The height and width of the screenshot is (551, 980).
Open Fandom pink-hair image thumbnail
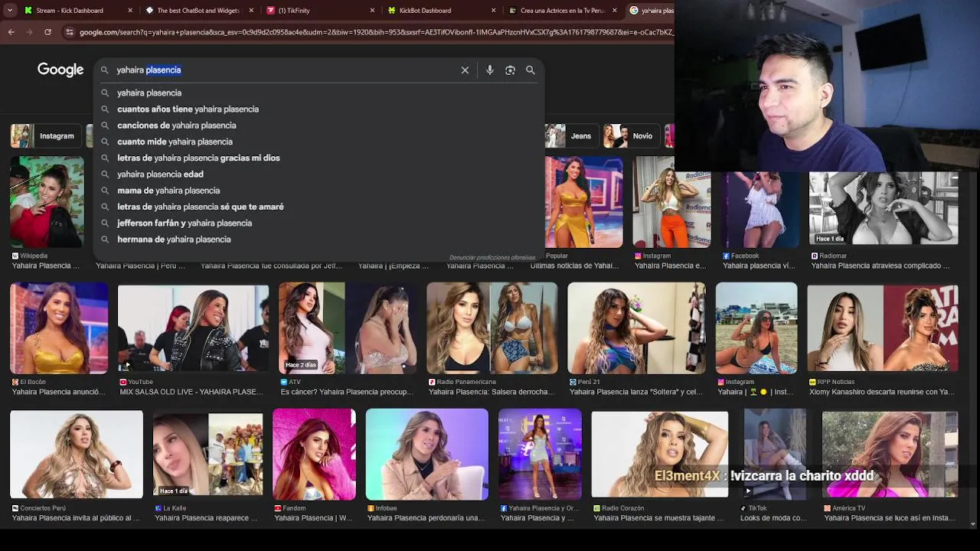pos(314,455)
